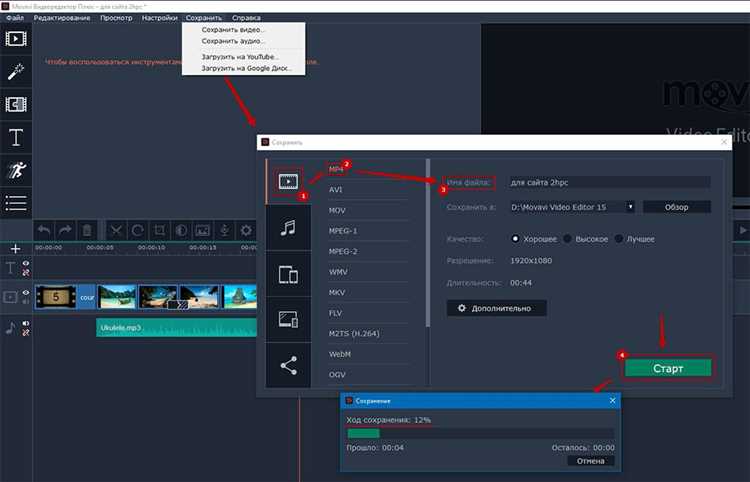This screenshot has width=750, height=482.
Task: Close the Сохранение progress dialog
Action: [x=613, y=400]
